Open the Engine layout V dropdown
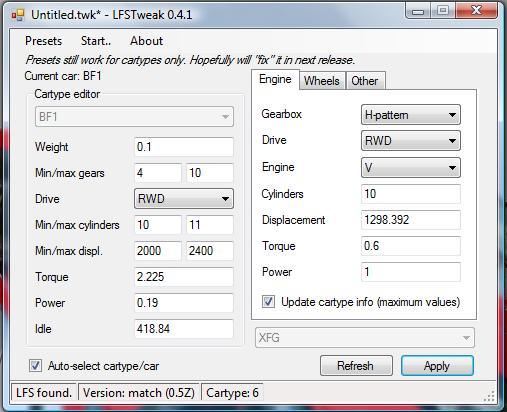 tap(411, 167)
